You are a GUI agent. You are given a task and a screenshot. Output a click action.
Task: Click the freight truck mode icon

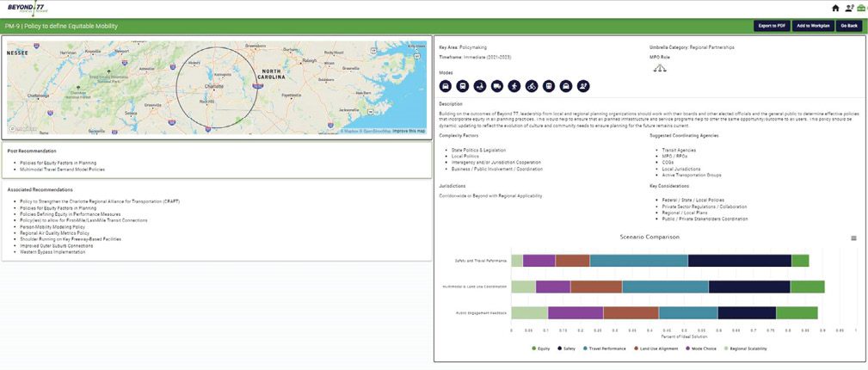(496, 86)
